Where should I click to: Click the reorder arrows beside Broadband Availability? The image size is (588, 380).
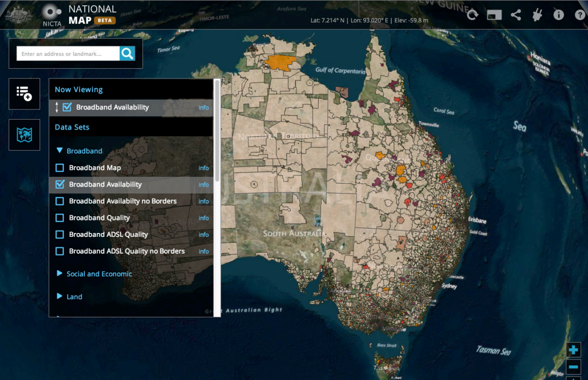(57, 107)
